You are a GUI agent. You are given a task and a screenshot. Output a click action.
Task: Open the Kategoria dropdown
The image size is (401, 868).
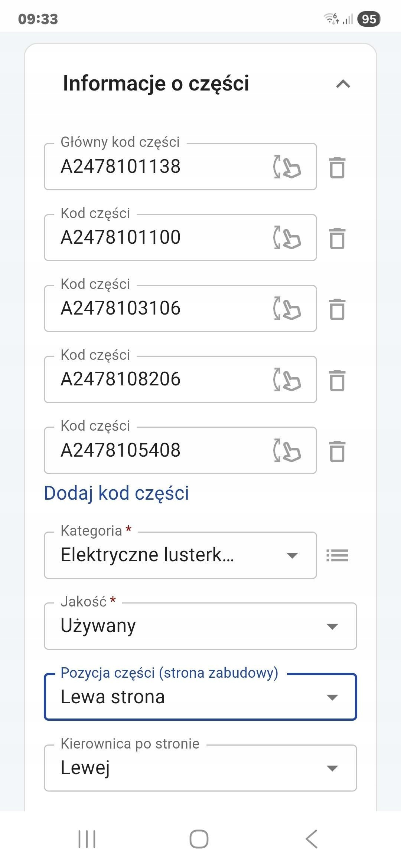pos(180,555)
